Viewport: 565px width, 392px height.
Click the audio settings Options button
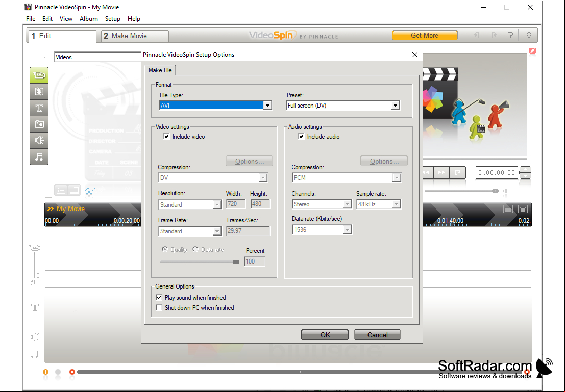384,161
